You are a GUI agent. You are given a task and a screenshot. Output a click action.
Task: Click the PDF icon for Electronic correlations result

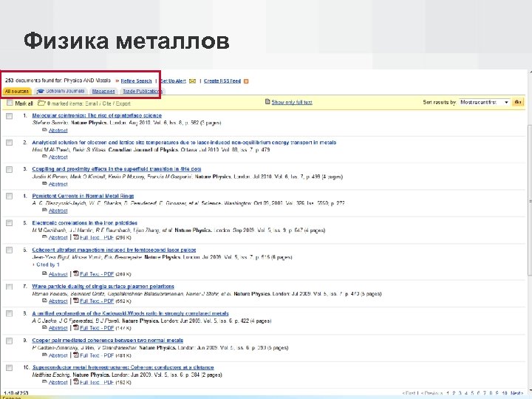coord(76,237)
